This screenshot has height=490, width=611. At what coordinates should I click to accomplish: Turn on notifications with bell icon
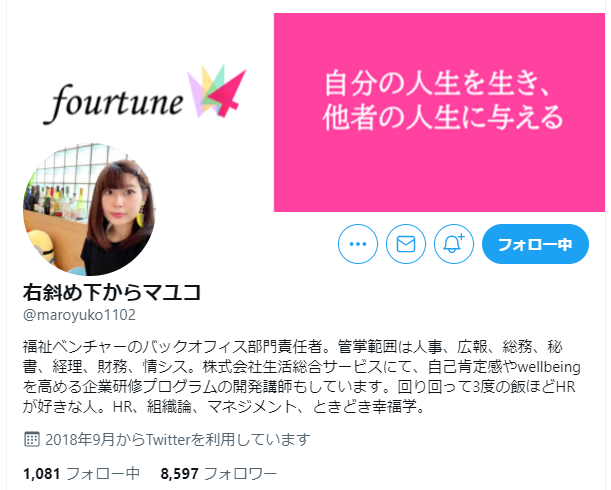click(454, 244)
